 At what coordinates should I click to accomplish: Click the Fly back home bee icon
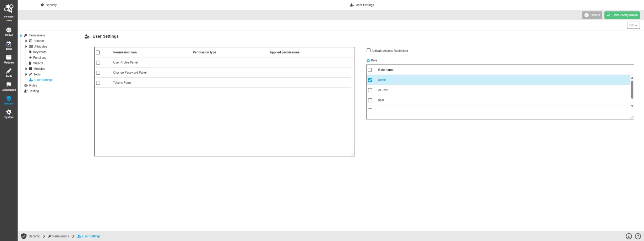click(9, 9)
